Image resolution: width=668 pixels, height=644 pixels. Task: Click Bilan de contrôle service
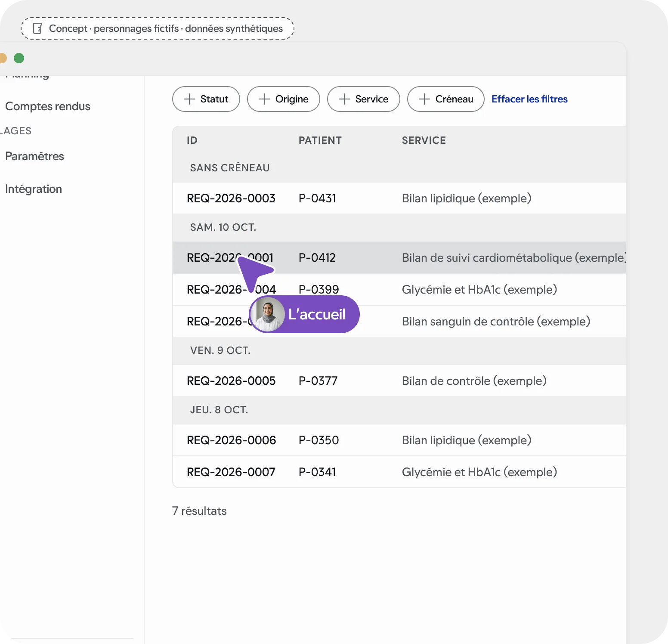[x=474, y=381]
